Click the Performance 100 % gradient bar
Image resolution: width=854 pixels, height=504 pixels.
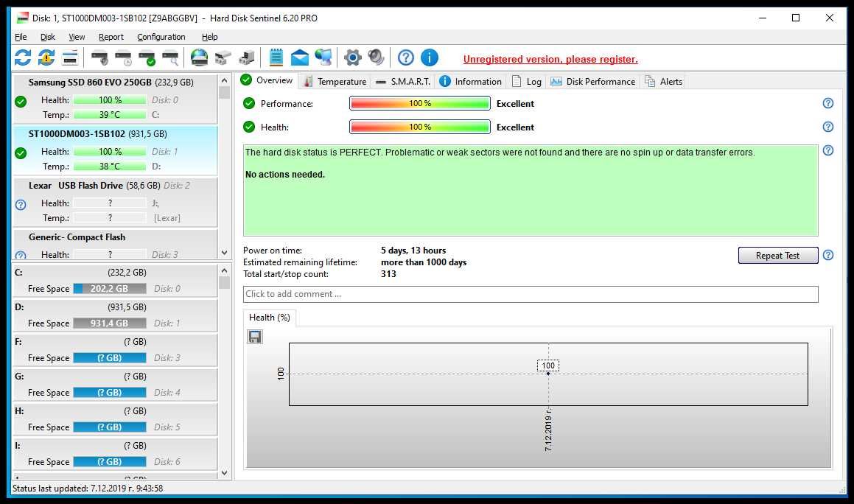tap(420, 103)
